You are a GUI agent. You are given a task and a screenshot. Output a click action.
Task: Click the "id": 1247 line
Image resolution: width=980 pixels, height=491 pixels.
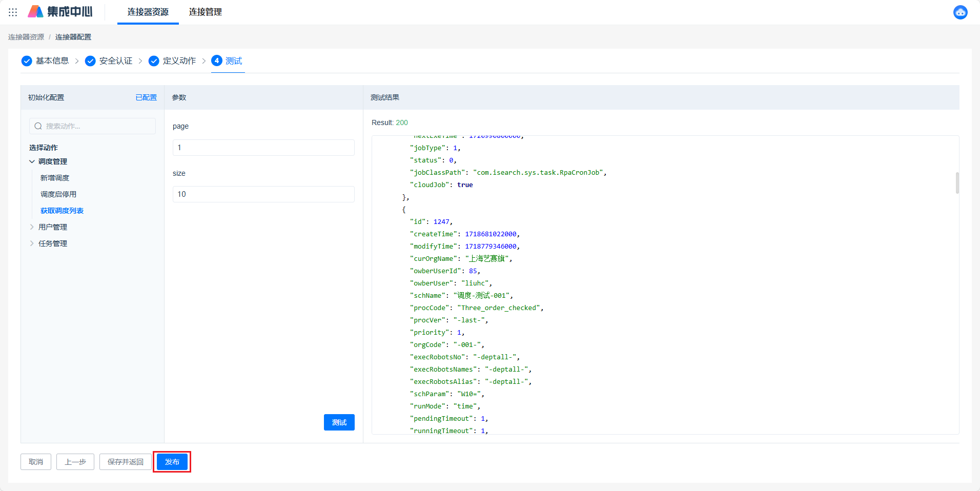coord(431,222)
